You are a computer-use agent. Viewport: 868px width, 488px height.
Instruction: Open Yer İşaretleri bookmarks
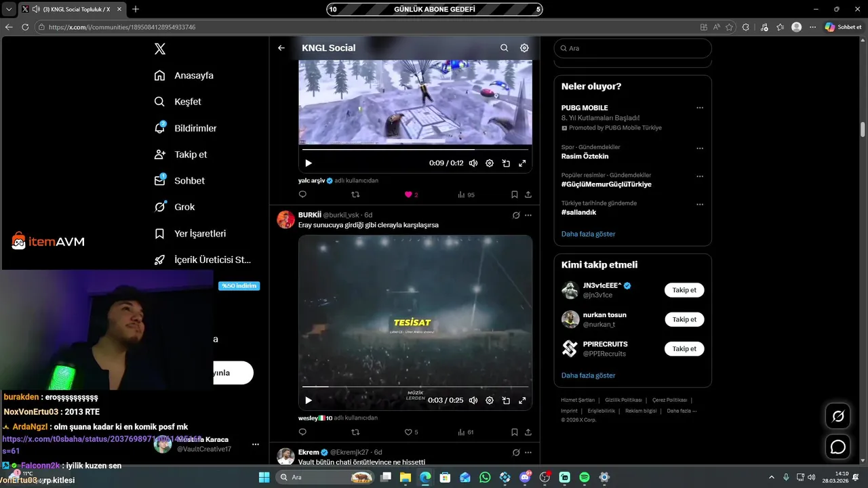coord(190,233)
